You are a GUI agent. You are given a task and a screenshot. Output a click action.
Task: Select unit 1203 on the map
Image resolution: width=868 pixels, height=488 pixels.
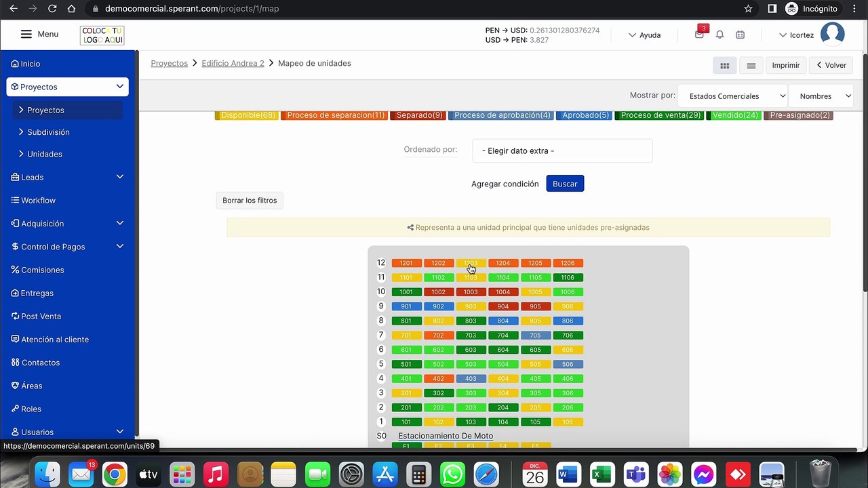[471, 263]
